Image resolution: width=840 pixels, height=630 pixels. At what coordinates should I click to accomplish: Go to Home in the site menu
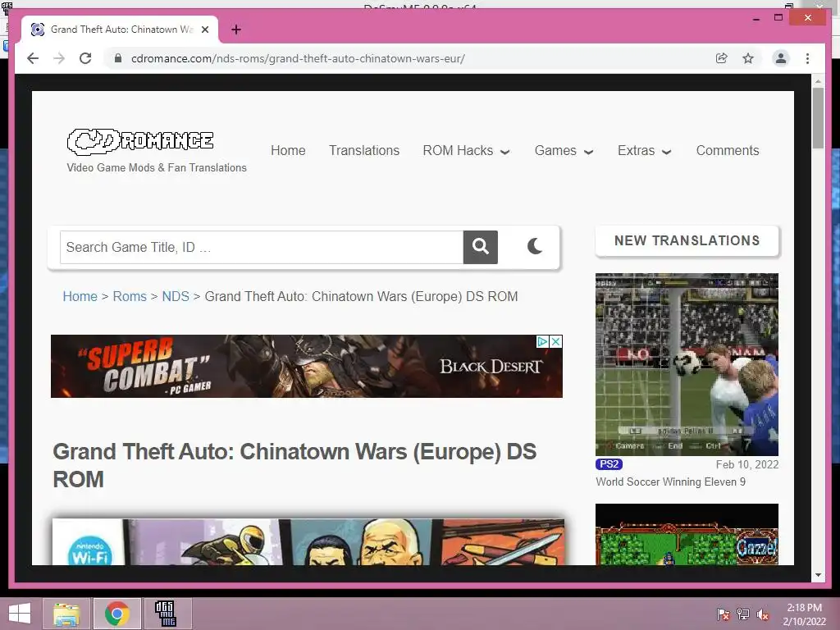coord(288,151)
